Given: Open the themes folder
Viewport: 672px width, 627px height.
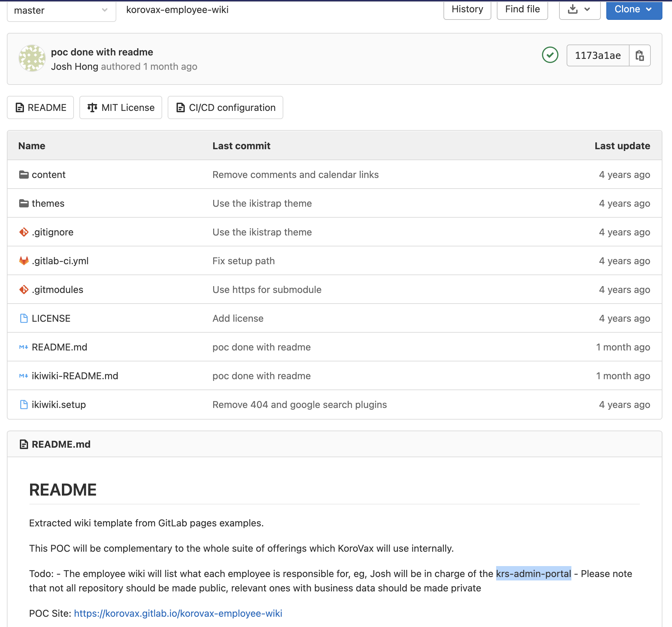Looking at the screenshot, I should [48, 203].
